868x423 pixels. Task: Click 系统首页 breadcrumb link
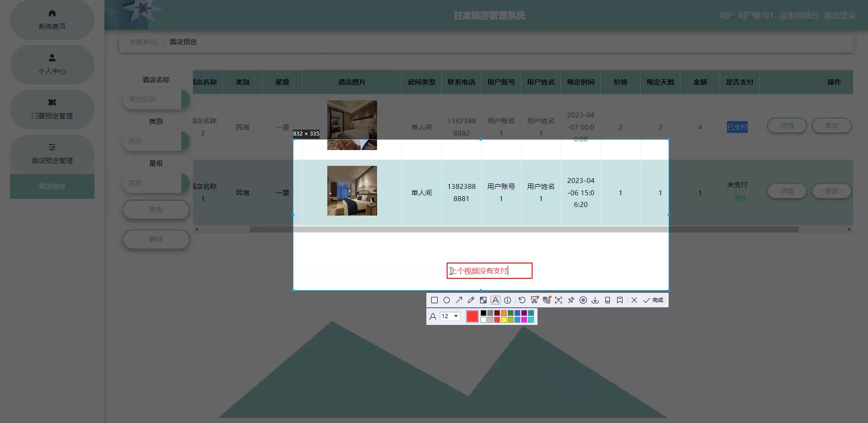click(143, 42)
